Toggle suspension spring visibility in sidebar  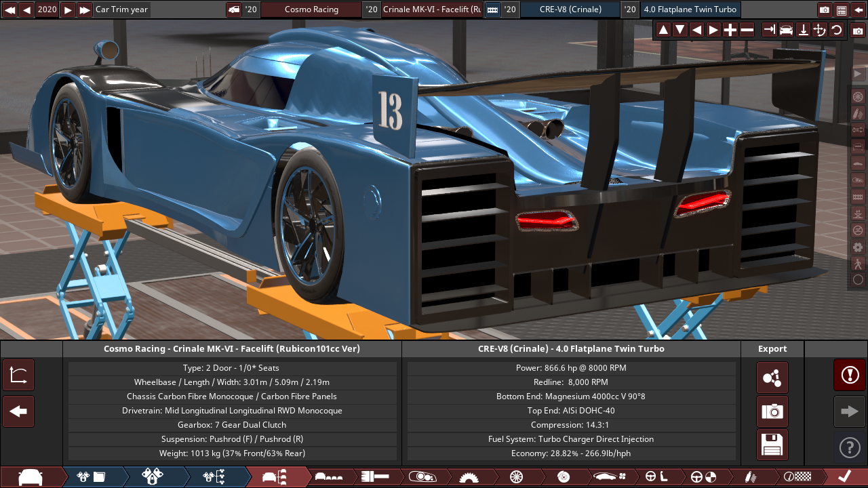(858, 113)
